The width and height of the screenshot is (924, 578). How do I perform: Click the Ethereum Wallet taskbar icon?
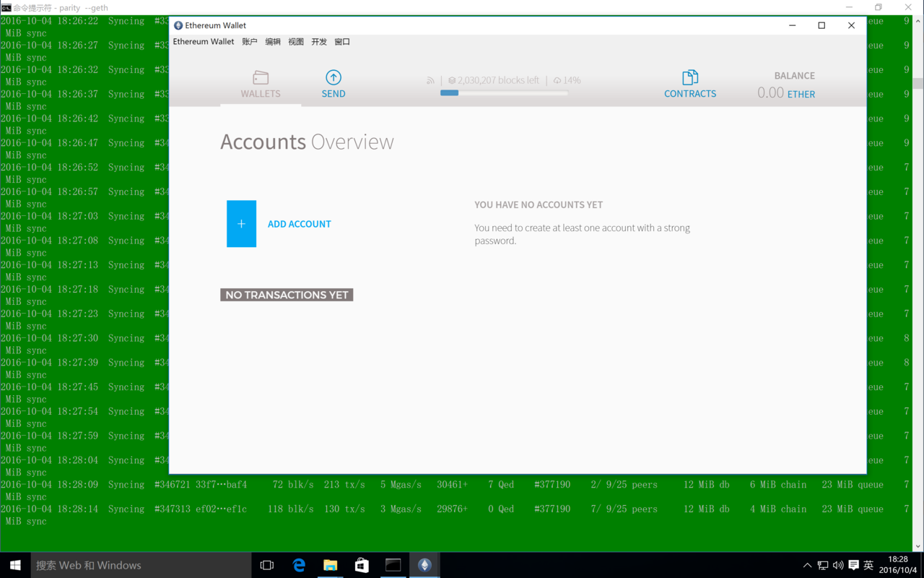[424, 565]
